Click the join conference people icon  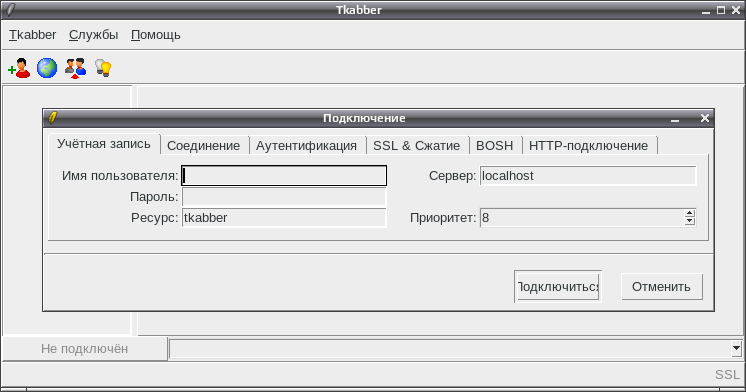(76, 68)
